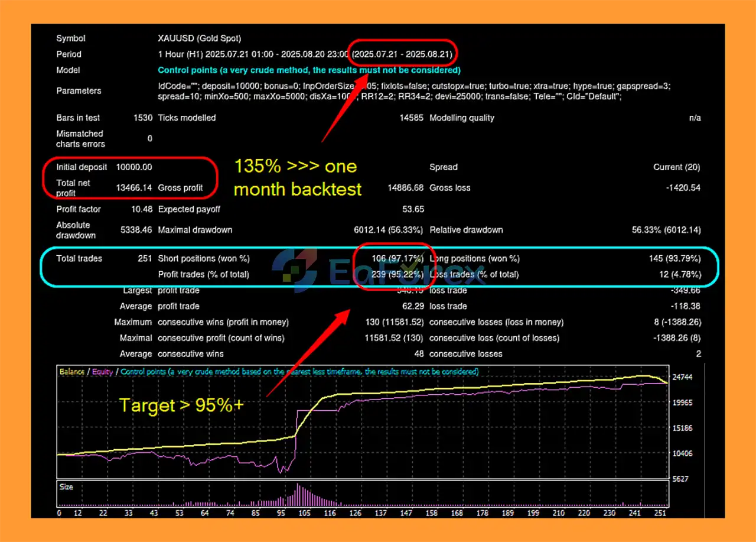This screenshot has height=542, width=756.
Task: Click the Total net profit 13466.14 value
Action: (x=133, y=188)
